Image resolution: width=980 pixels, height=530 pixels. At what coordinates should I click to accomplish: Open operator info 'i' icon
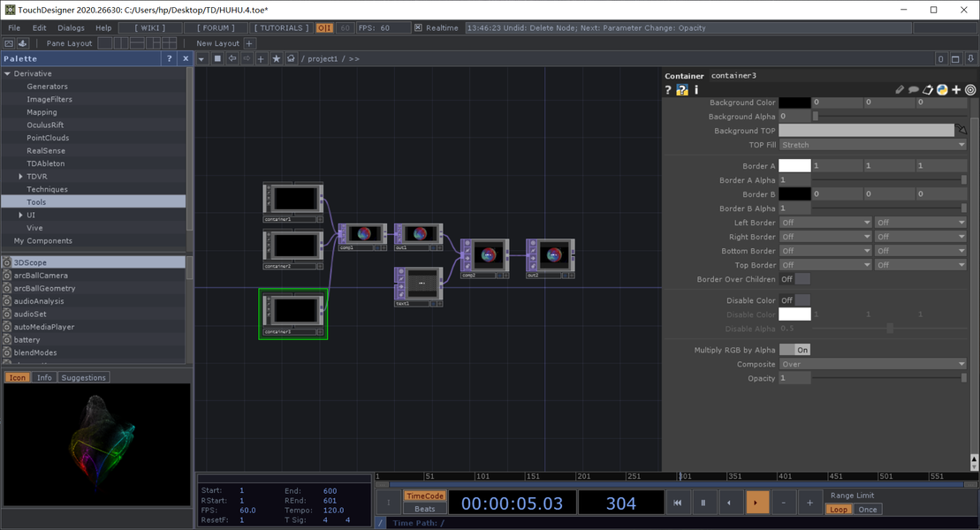[696, 90]
